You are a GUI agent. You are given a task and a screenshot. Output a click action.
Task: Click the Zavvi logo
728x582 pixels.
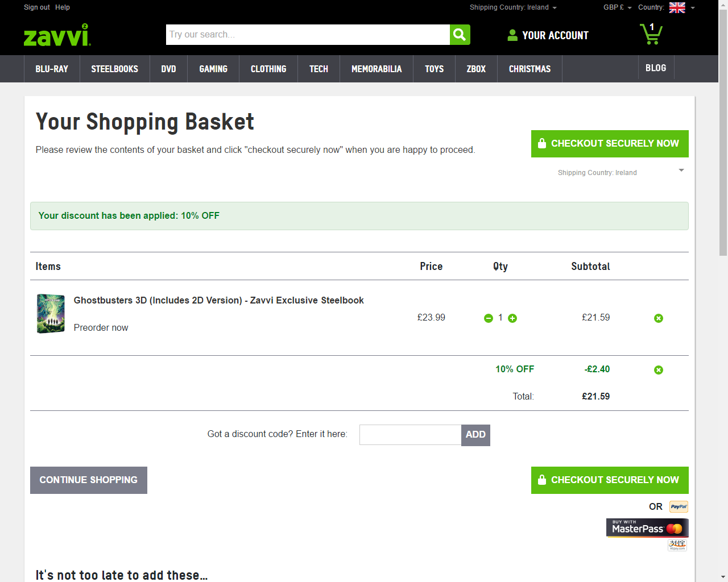pos(57,35)
